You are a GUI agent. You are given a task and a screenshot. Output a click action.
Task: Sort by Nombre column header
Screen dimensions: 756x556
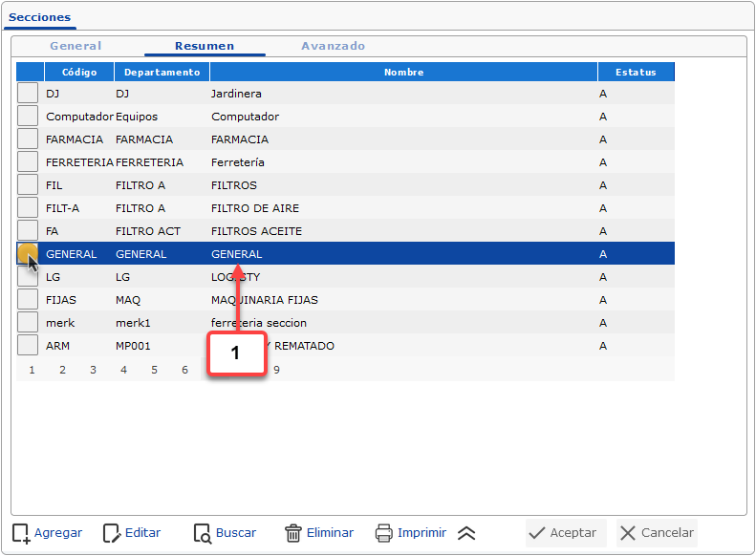(403, 72)
